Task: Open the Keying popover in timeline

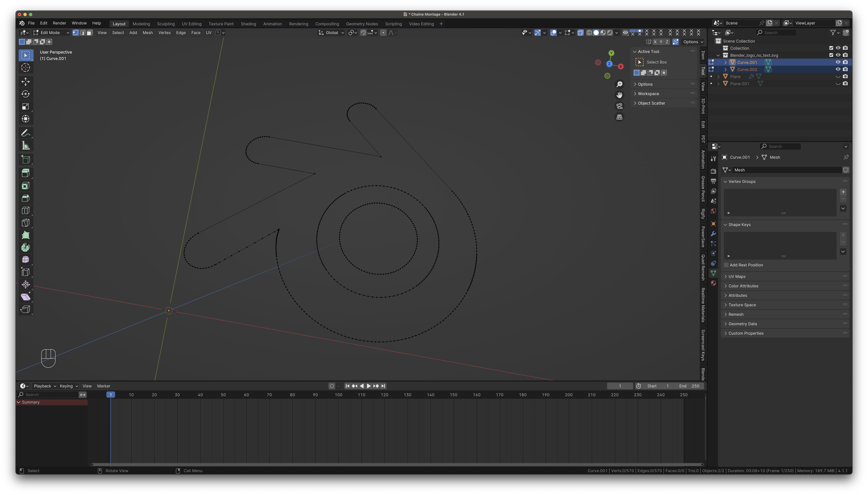Action: click(69, 386)
